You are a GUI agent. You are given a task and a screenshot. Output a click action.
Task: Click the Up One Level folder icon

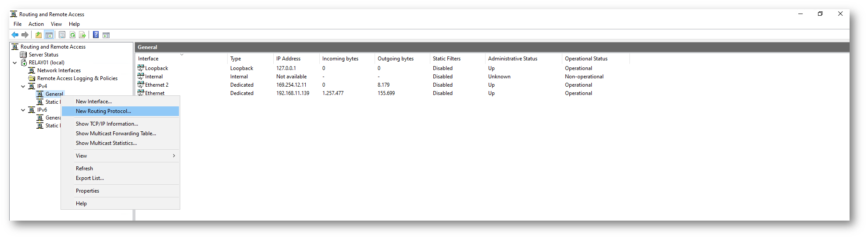(x=39, y=35)
